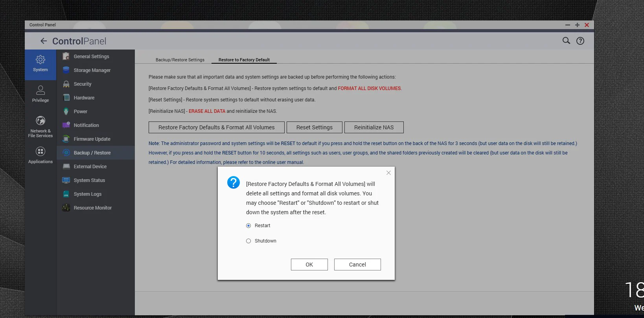644x318 pixels.
Task: Click the Reset Settings button
Action: click(315, 127)
